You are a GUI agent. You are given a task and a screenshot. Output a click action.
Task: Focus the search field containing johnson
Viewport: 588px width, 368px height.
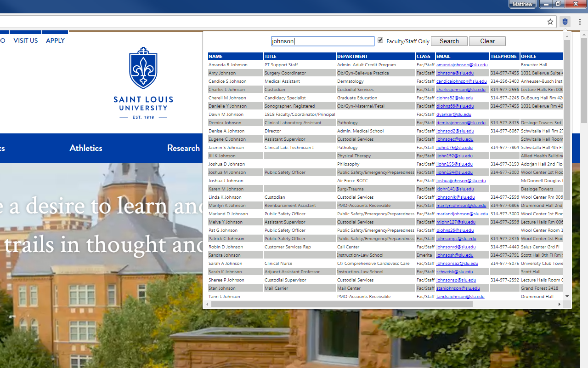[x=323, y=41]
